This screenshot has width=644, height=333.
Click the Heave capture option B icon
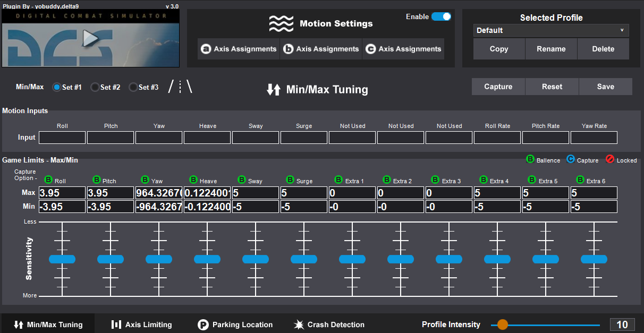click(193, 180)
